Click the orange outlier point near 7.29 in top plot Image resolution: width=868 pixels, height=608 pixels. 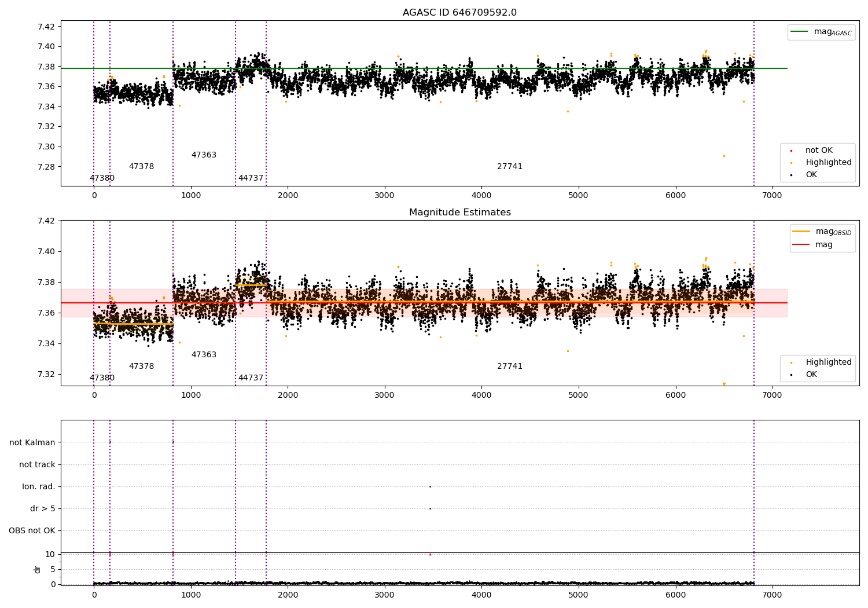[724, 156]
